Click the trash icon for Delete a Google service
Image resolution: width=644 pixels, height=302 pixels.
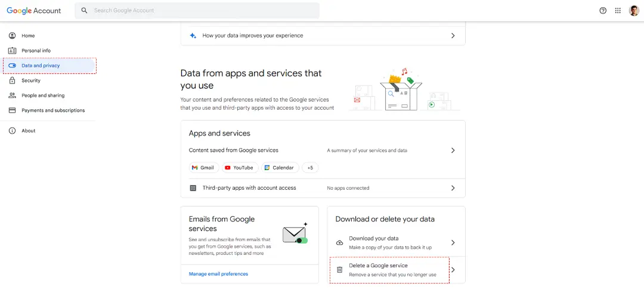pyautogui.click(x=340, y=270)
